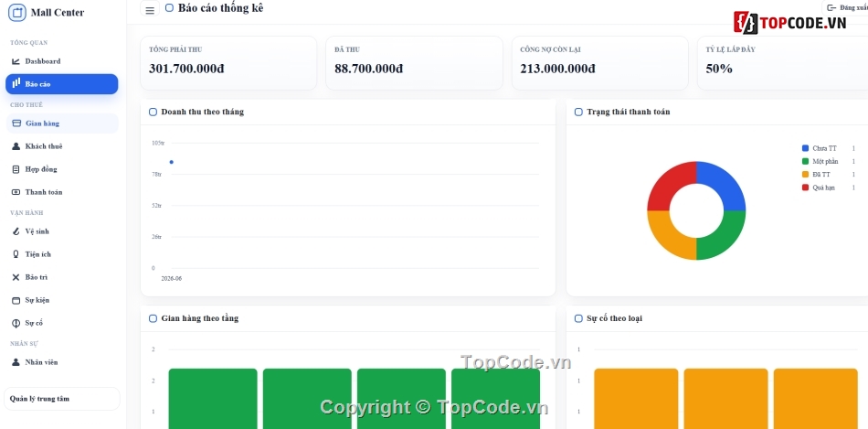
Task: Navigate to Tiện ích section
Action: (62, 254)
